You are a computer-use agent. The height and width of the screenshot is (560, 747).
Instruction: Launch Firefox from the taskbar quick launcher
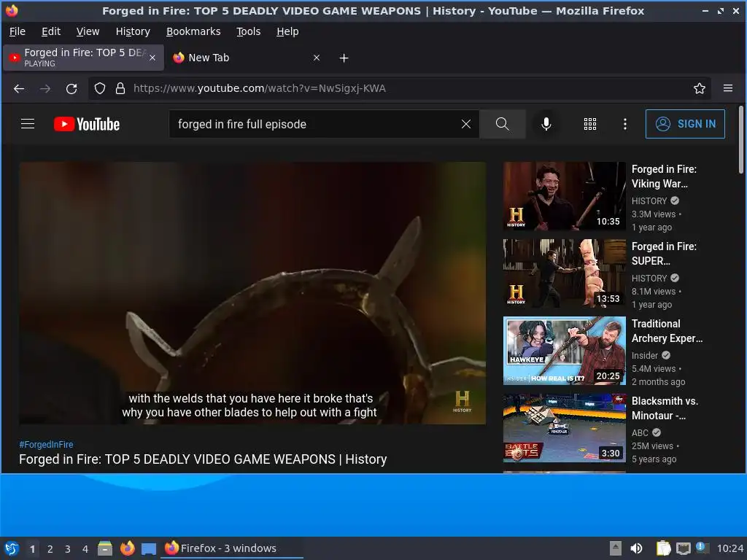127,548
